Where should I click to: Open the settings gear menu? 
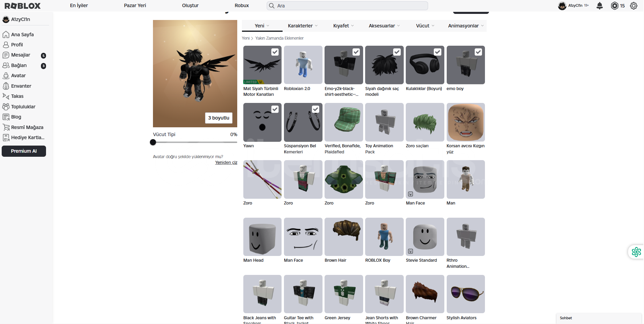[634, 6]
